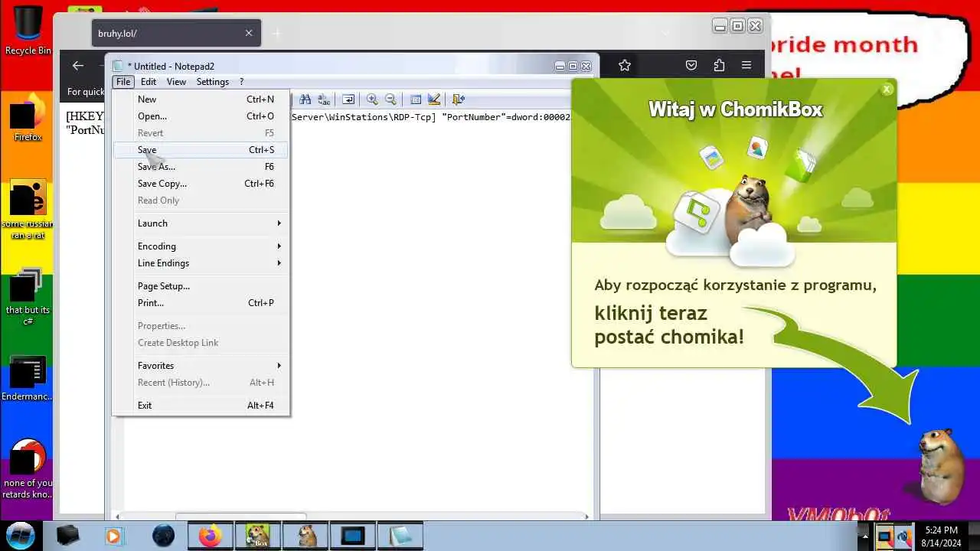The height and width of the screenshot is (551, 980).
Task: Click the 'Witaj w ChomikBox' heading
Action: click(x=735, y=109)
